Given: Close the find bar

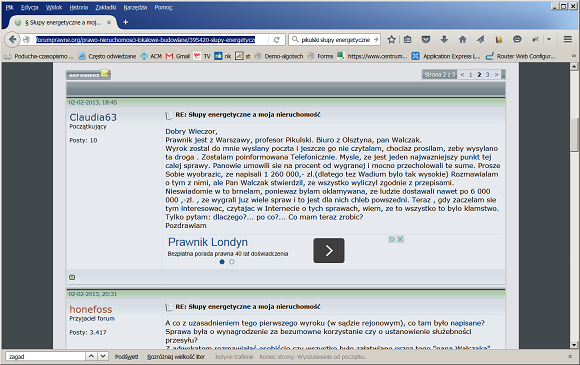Looking at the screenshot, I should point(570,356).
